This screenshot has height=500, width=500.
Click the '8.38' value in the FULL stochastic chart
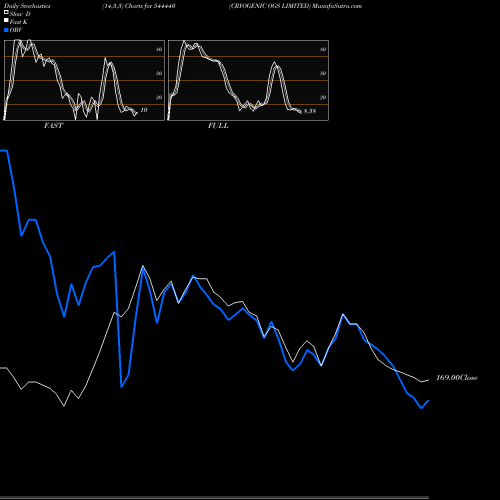point(310,111)
